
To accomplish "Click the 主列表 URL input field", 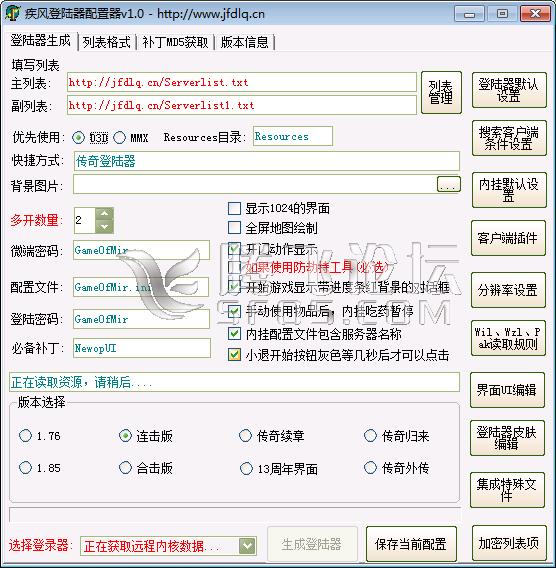I will (242, 82).
